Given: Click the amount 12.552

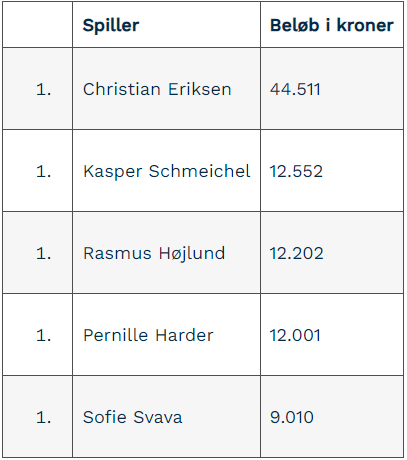Looking at the screenshot, I should (x=296, y=171).
